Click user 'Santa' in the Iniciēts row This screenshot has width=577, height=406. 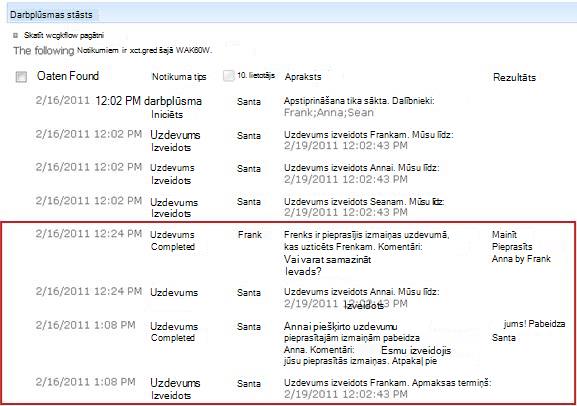tap(249, 102)
